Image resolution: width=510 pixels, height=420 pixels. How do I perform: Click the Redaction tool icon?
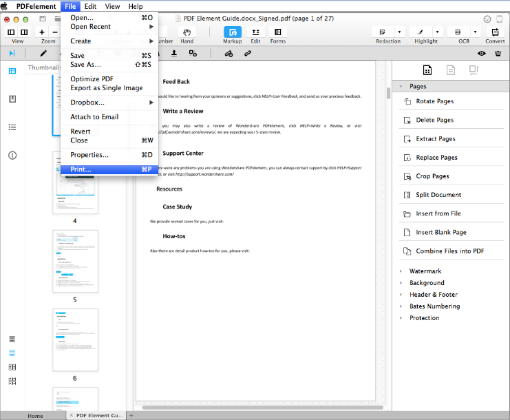tap(383, 32)
